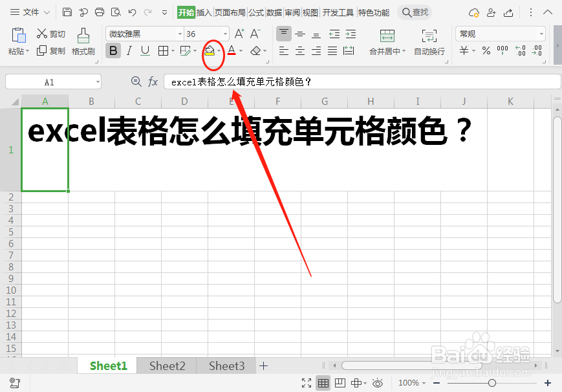Zoom in with the plus button
Screen dimensions: 562x392
coord(548,383)
